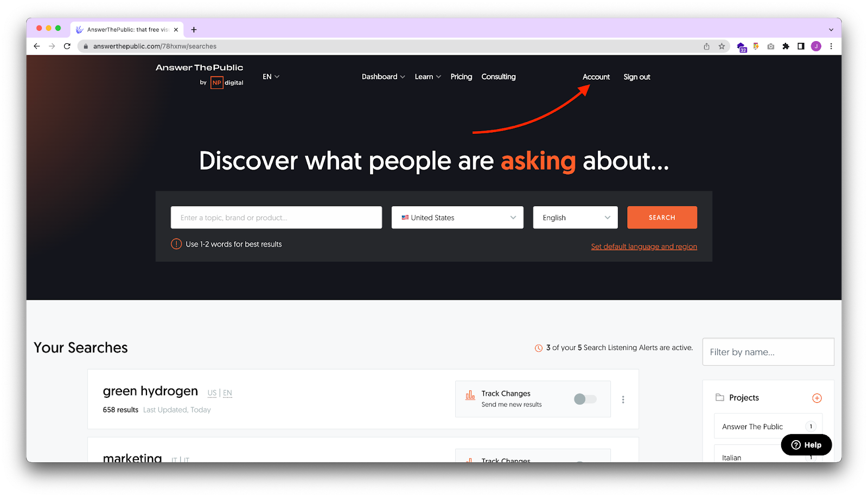The width and height of the screenshot is (868, 497).
Task: Expand the Dashboard menu
Action: click(384, 76)
